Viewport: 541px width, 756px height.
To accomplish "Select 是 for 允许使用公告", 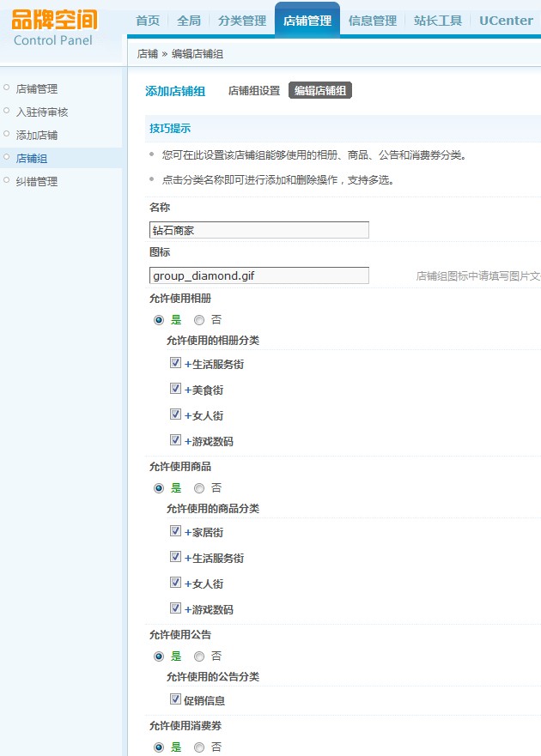I will pyautogui.click(x=159, y=656).
